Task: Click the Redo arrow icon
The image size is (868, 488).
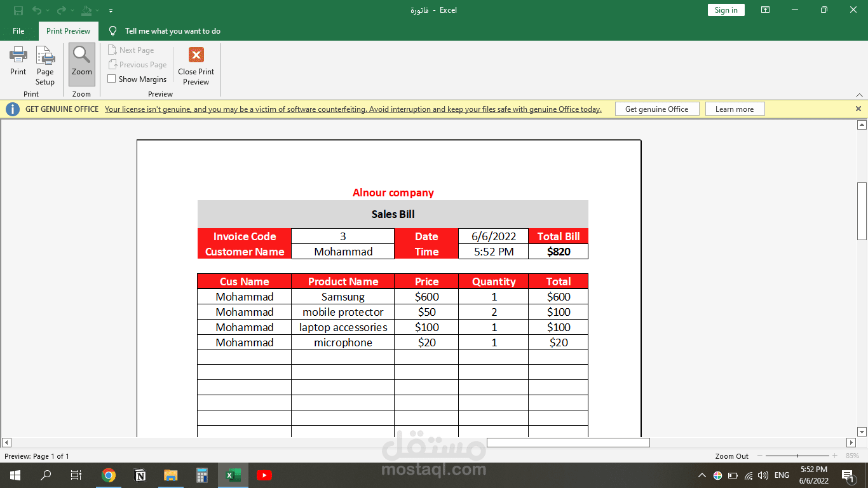Action: [62, 10]
